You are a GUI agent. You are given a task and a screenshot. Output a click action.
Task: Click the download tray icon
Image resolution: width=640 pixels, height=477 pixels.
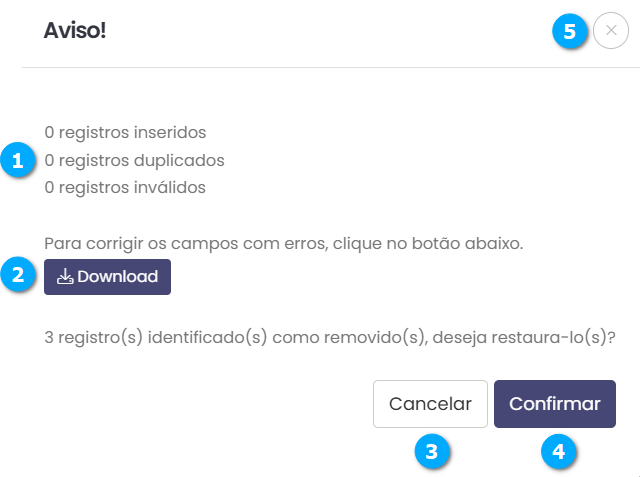[x=65, y=277]
